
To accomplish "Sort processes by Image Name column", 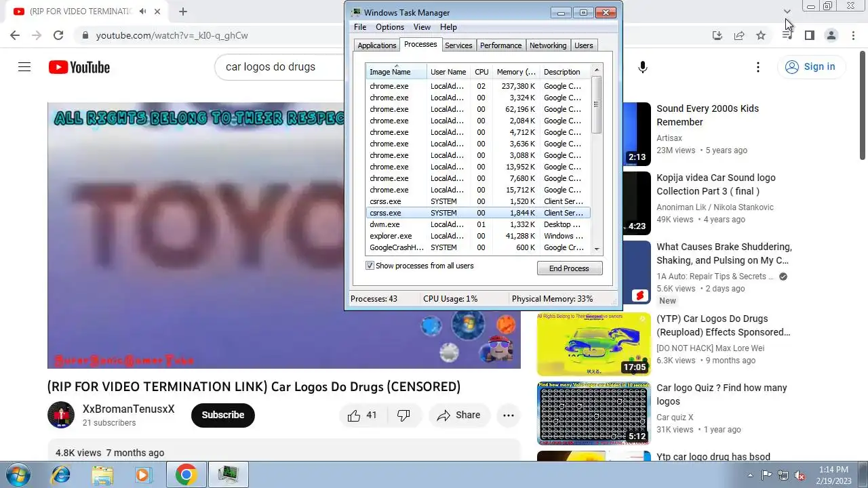I will tap(396, 72).
